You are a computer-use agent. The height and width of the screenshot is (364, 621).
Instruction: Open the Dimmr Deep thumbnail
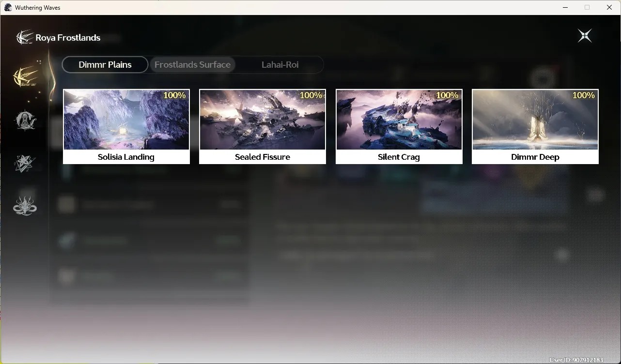pyautogui.click(x=535, y=120)
